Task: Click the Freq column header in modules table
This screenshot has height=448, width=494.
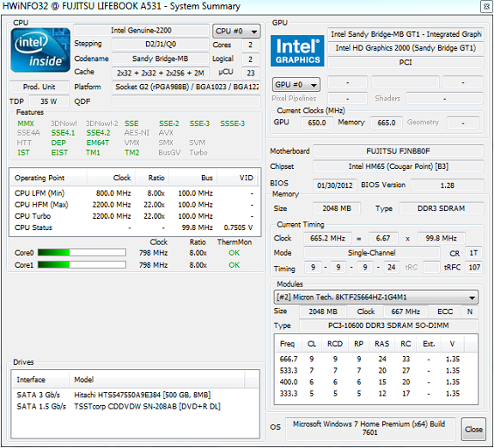Action: [x=288, y=344]
